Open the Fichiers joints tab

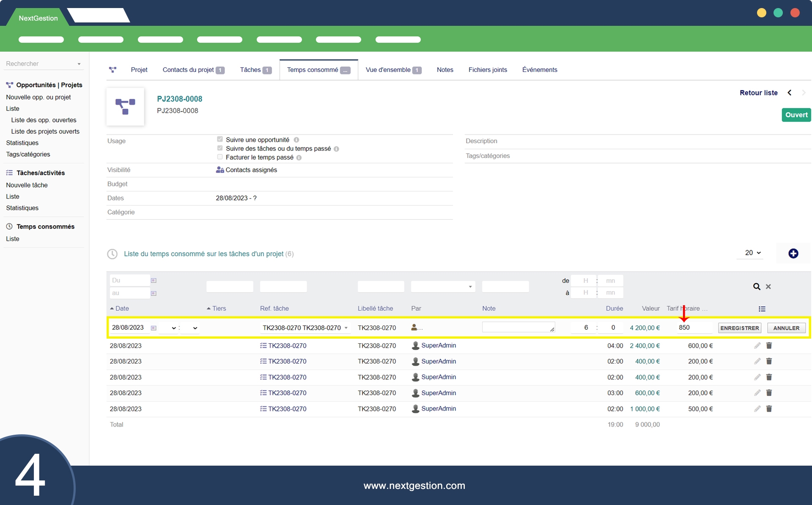(x=487, y=70)
